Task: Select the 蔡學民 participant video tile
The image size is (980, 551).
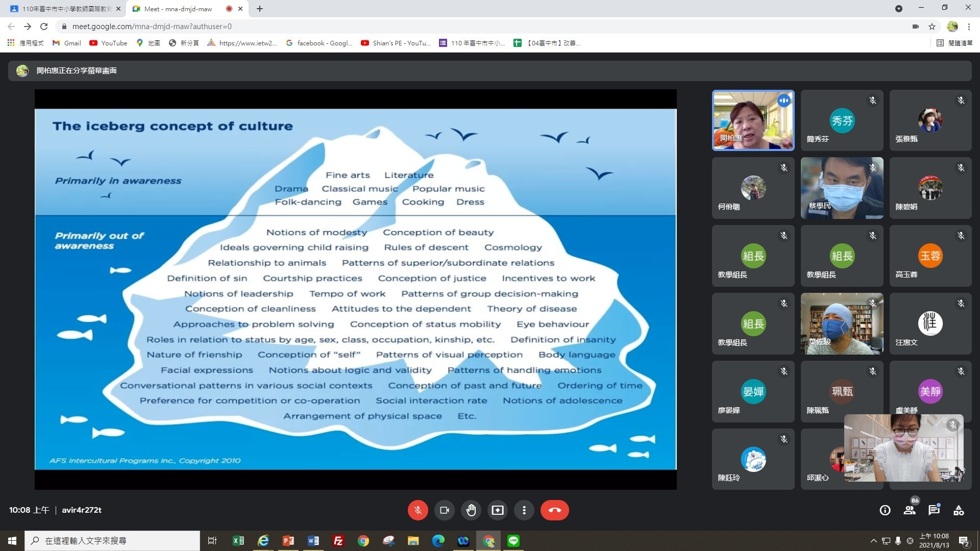Action: (x=842, y=188)
